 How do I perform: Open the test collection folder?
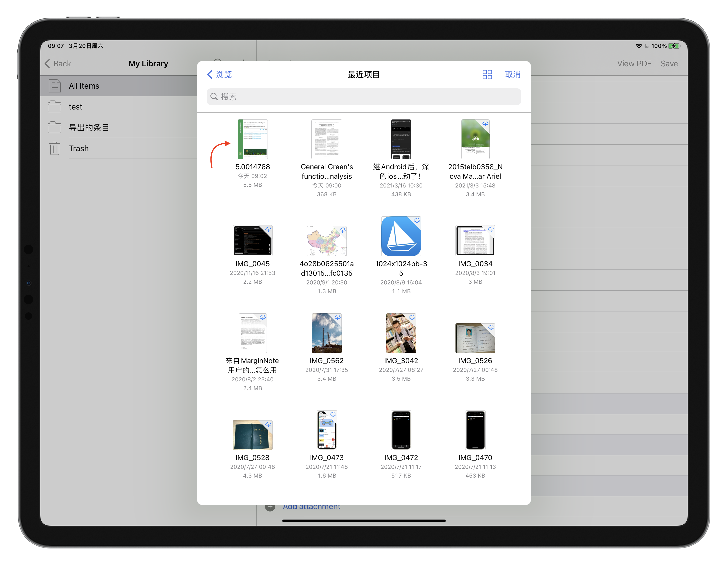pyautogui.click(x=119, y=107)
